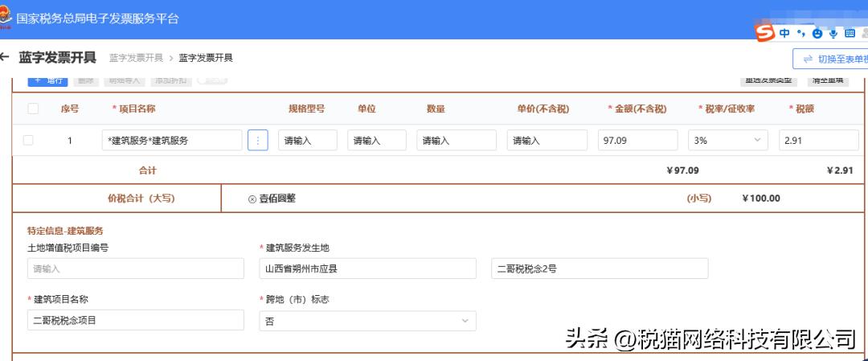Click the 数量 input field
This screenshot has width=868, height=361.
pos(457,140)
